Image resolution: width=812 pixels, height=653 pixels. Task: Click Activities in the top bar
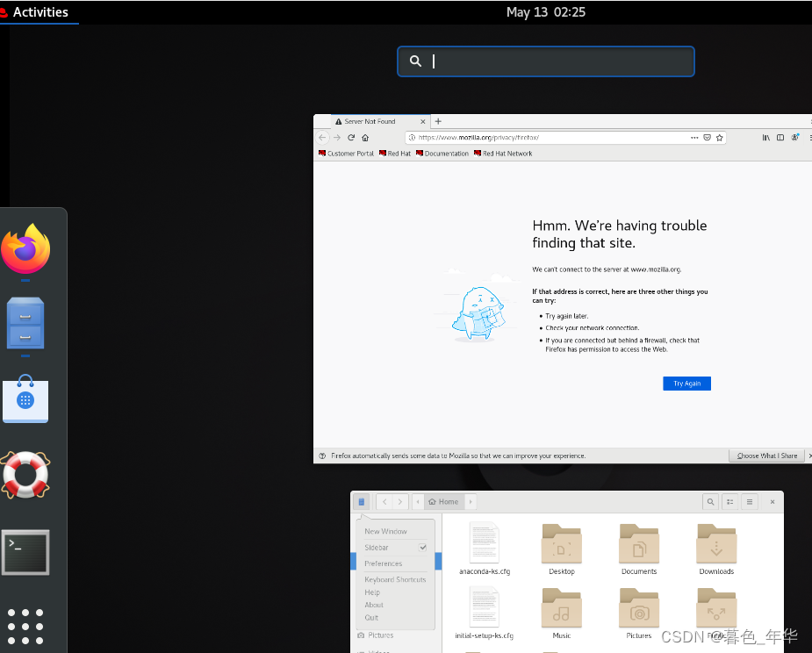pos(40,12)
